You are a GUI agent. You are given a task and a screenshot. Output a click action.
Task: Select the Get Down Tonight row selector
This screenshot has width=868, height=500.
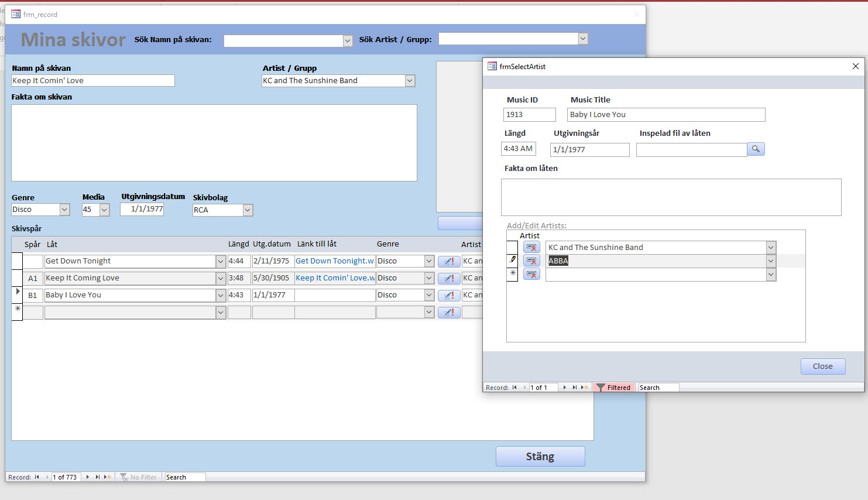coord(17,261)
